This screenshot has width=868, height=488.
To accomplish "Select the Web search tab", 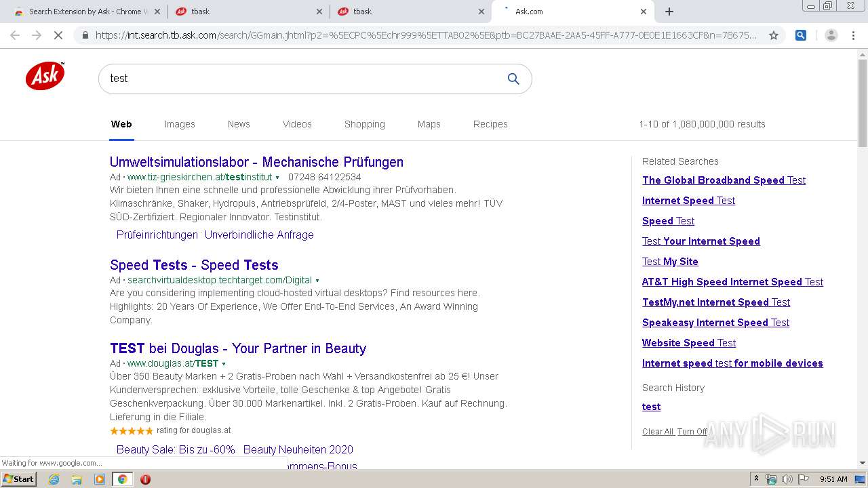I will point(121,124).
